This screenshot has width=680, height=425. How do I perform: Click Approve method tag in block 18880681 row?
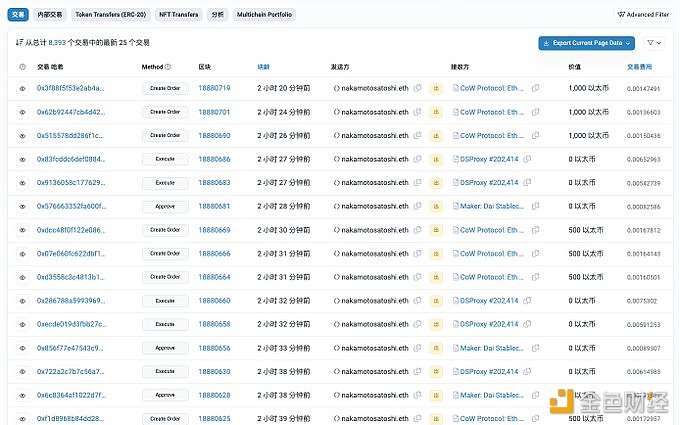(165, 206)
